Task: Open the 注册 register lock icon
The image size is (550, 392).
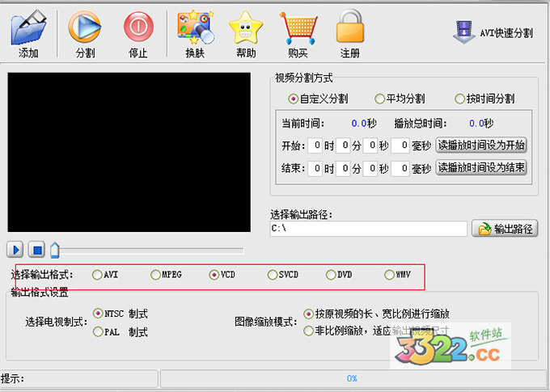Action: [349, 27]
